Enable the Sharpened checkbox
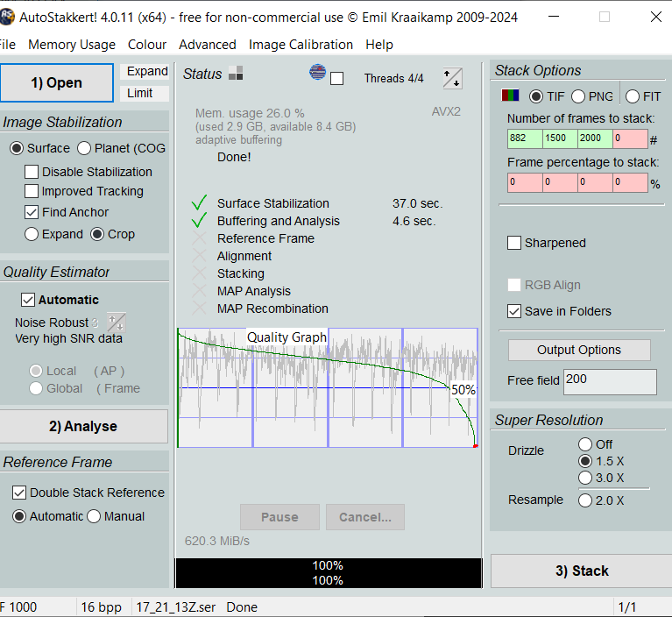 click(x=547, y=243)
